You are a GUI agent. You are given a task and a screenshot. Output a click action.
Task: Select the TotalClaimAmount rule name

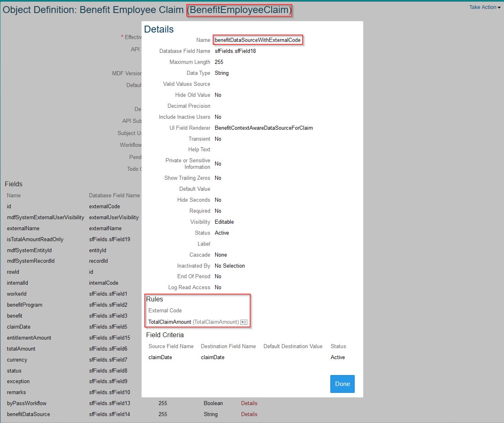170,322
